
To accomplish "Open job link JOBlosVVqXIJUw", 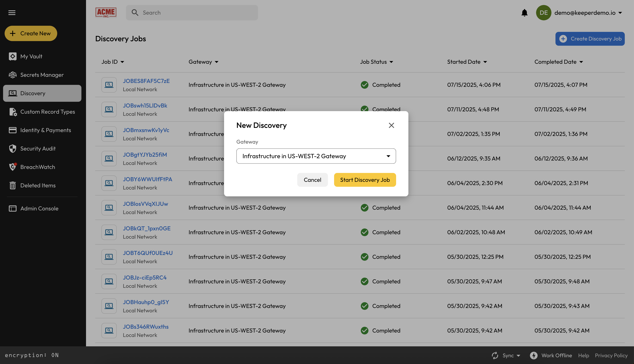I will click(145, 204).
